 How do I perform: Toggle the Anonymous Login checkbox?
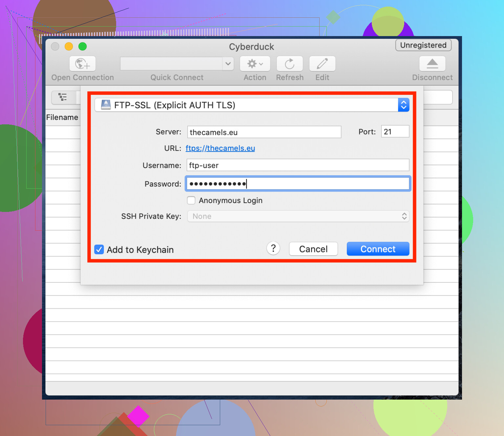click(x=191, y=200)
